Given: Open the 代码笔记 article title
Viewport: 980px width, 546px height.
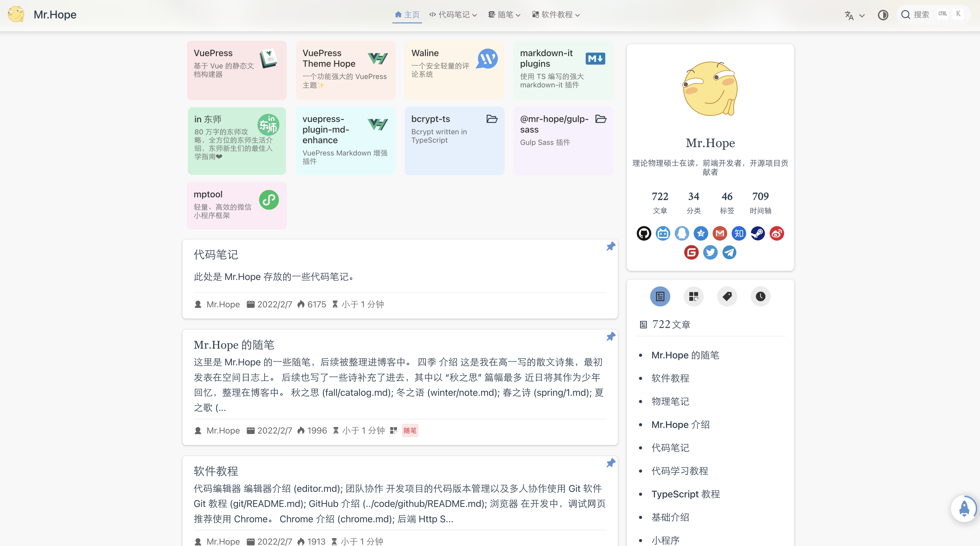Looking at the screenshot, I should click(216, 255).
